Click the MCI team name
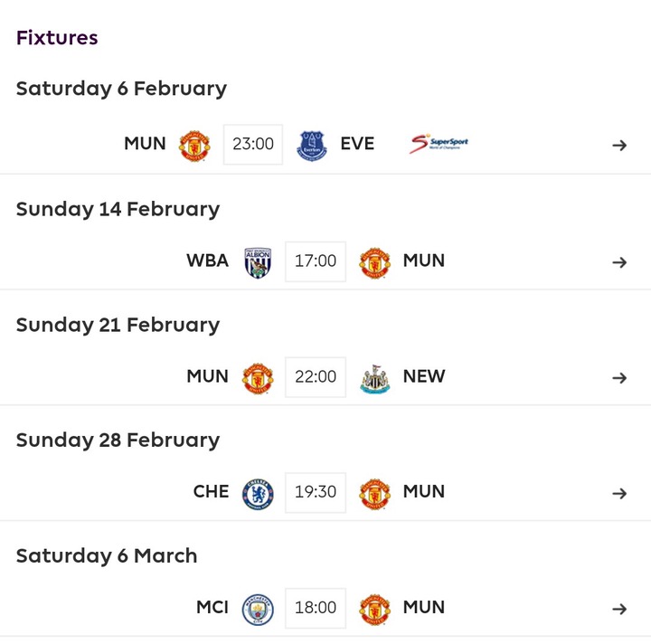Screen dimensions: 651x644 [212, 608]
